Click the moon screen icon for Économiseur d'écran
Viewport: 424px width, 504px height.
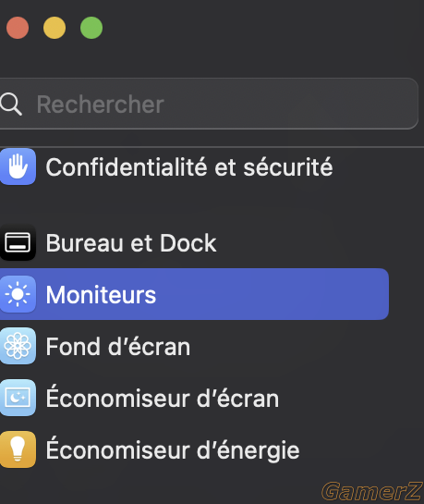click(x=18, y=398)
